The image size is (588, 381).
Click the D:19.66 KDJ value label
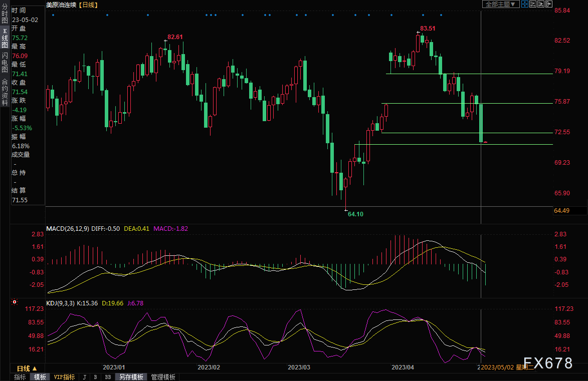pyautogui.click(x=112, y=303)
